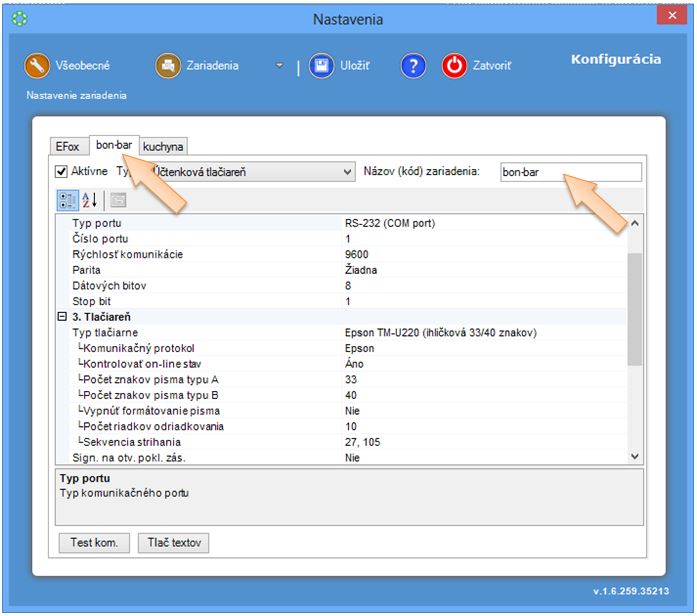This screenshot has height=616, width=697.
Task: Click the Uložiť floppy disk icon
Action: [321, 66]
